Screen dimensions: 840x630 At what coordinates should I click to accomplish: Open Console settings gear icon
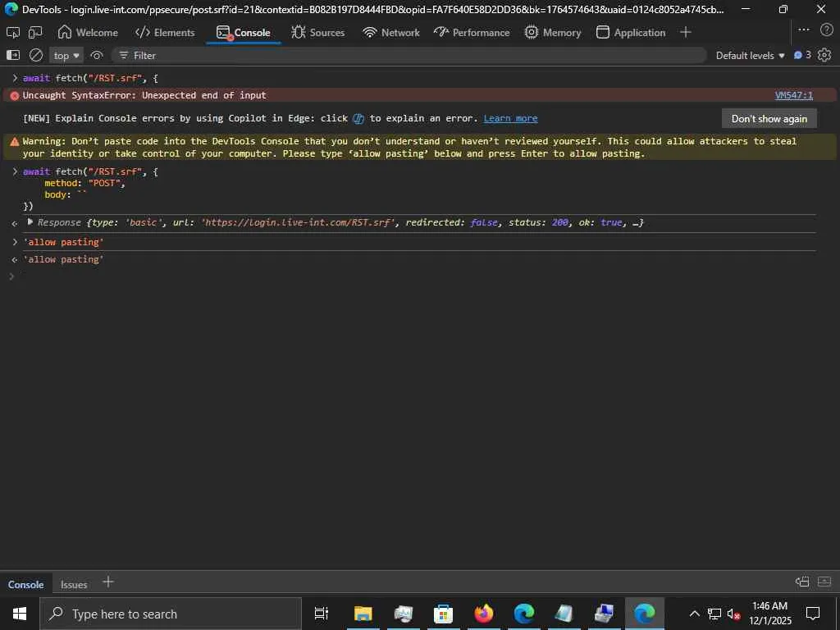coord(825,55)
